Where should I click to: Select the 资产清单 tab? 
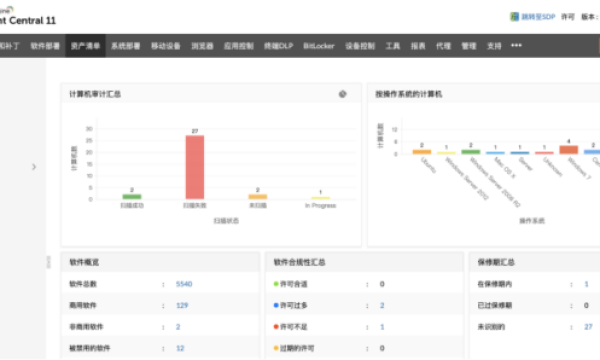click(x=85, y=46)
